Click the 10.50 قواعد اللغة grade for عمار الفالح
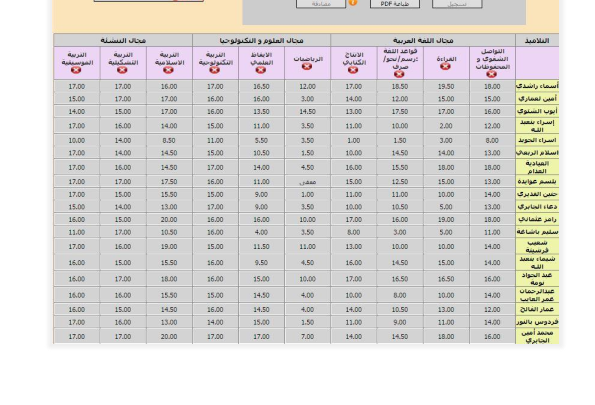This screenshot has height=405, width=595. click(x=400, y=309)
